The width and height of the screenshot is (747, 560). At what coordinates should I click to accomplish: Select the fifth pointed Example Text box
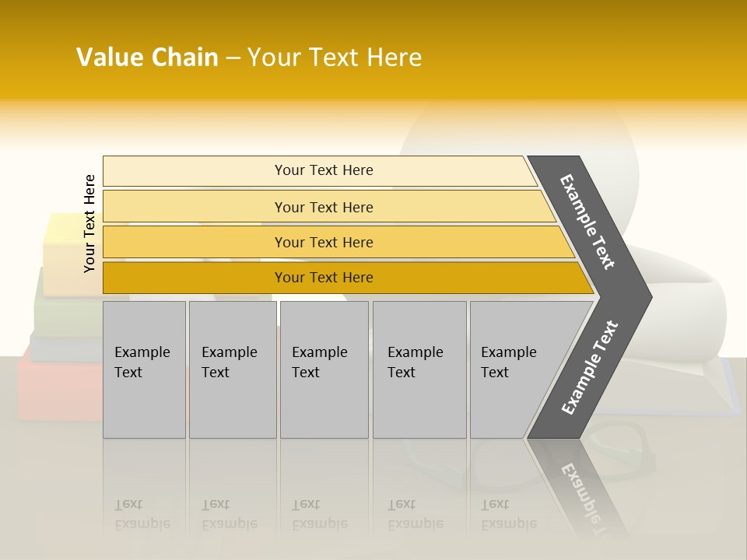pyautogui.click(x=514, y=369)
